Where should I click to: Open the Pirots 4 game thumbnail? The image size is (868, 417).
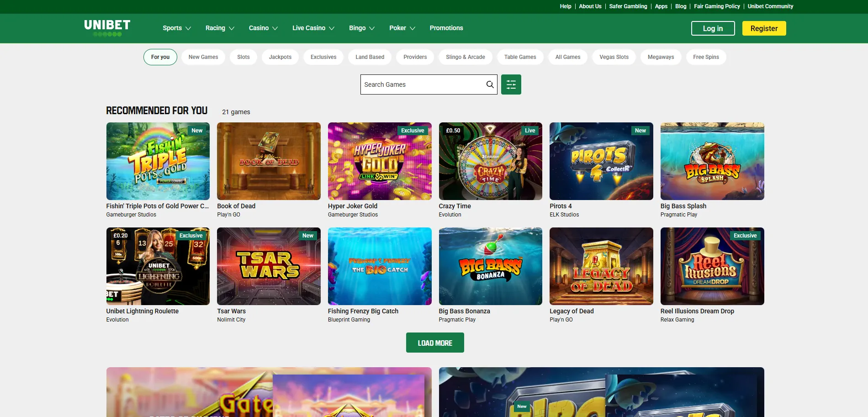(x=601, y=161)
